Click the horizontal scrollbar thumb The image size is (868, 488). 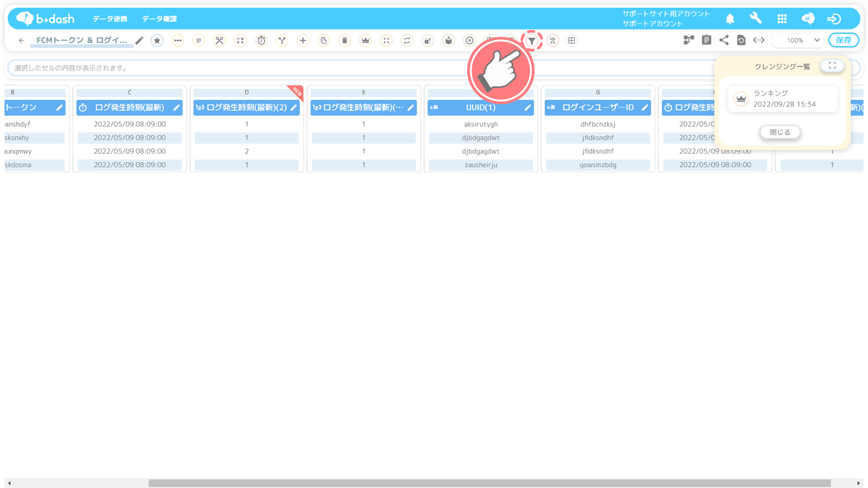point(490,483)
